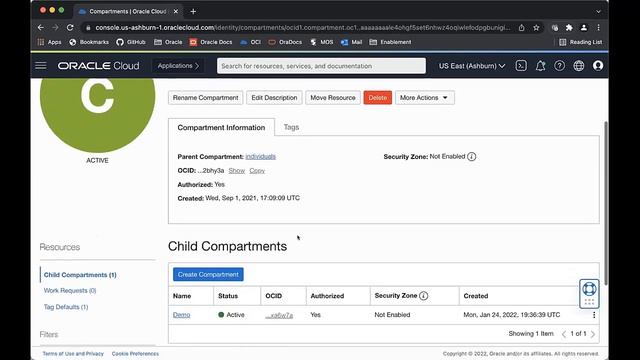640x360 pixels.
Task: Open Terms of Use and Privacy link
Action: pos(73,353)
